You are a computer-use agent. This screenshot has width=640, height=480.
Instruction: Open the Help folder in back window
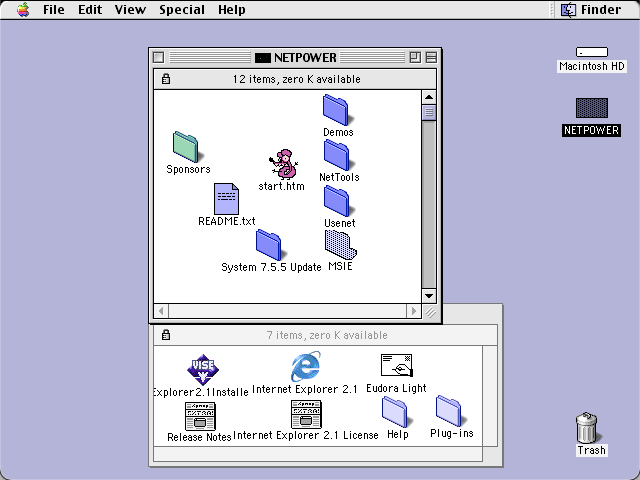click(x=396, y=412)
